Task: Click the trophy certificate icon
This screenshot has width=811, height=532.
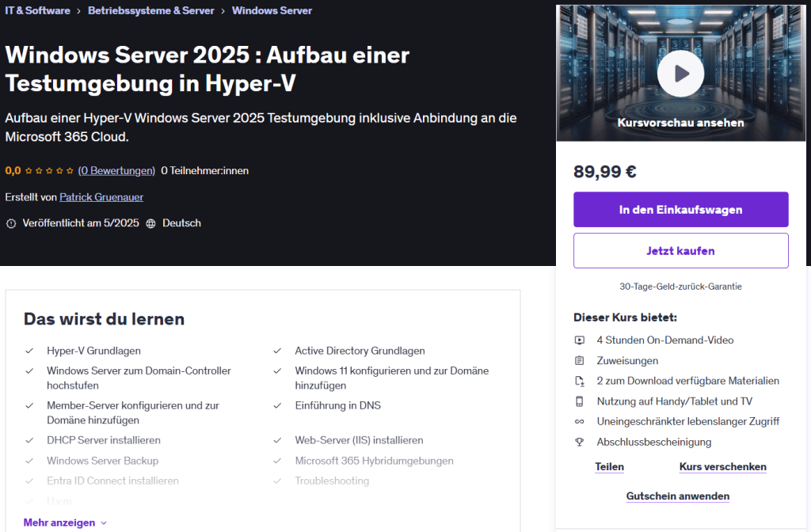Action: [580, 443]
